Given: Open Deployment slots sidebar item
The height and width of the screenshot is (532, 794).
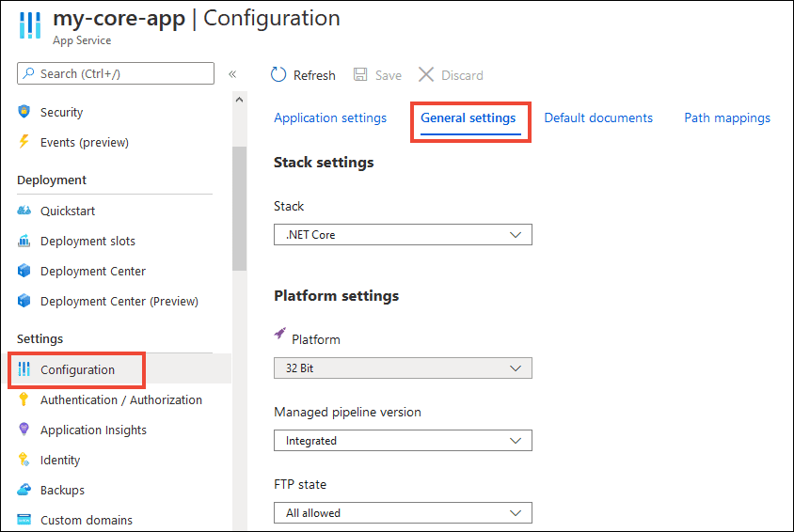Looking at the screenshot, I should 87,242.
